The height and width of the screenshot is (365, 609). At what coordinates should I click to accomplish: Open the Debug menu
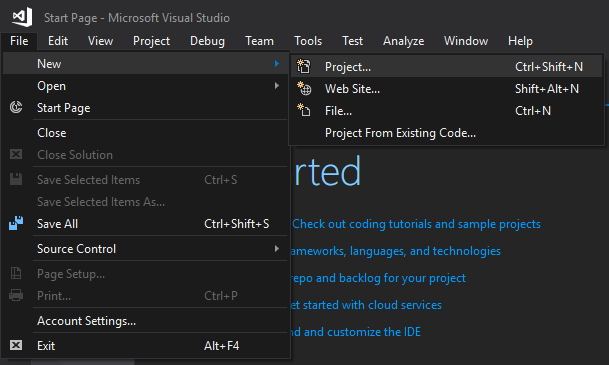(x=207, y=41)
